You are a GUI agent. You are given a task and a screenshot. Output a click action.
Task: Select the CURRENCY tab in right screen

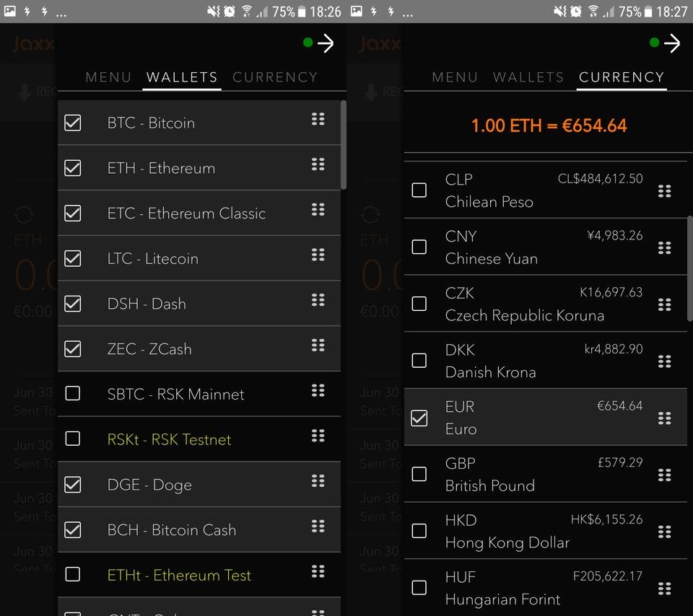click(622, 77)
